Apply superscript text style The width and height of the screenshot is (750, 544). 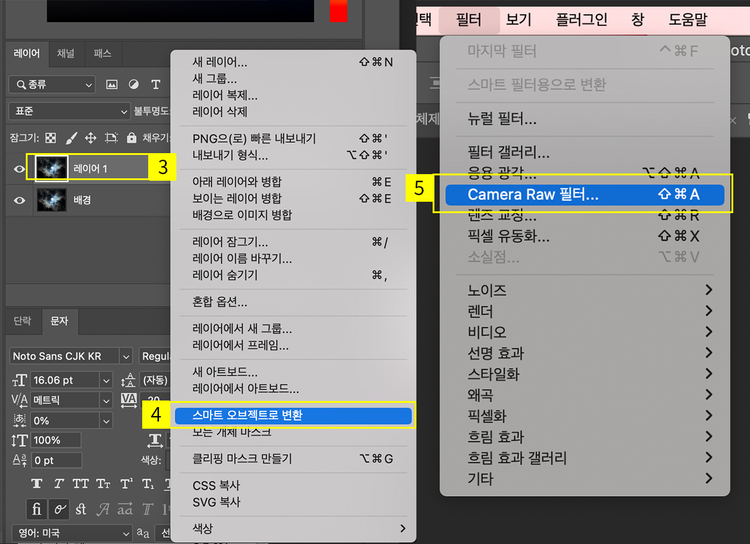coord(126,484)
